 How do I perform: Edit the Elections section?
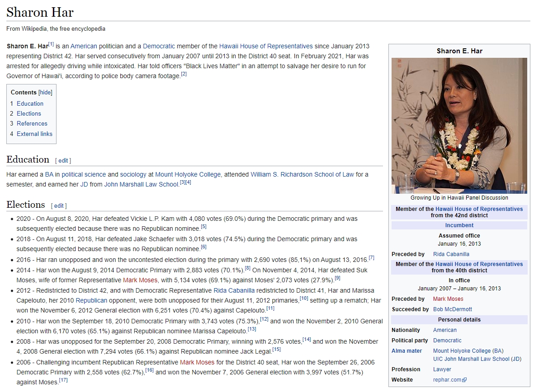(x=59, y=206)
